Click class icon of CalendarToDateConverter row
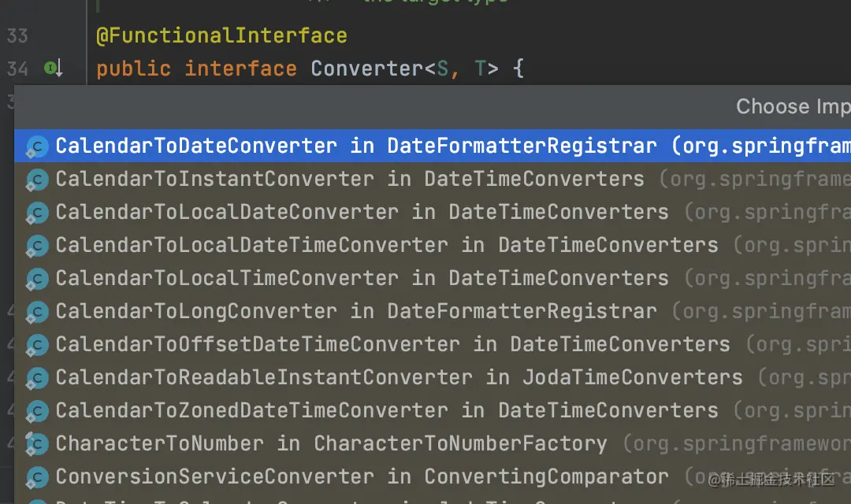 (37, 146)
